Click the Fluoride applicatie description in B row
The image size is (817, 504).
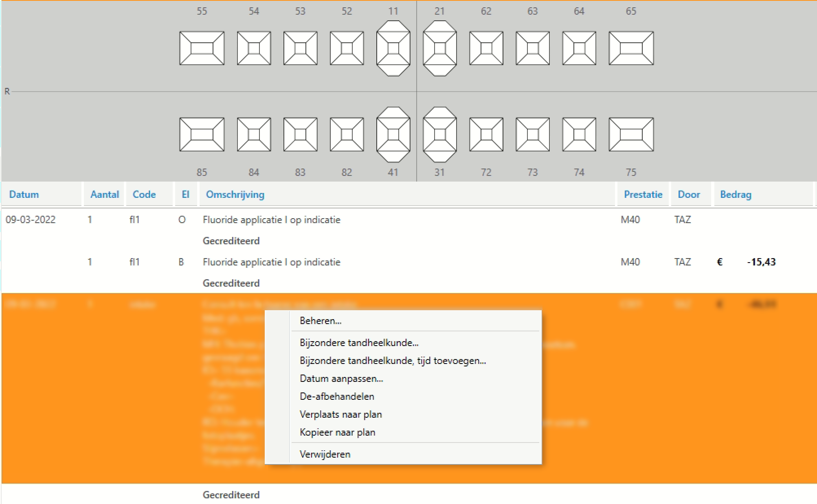271,262
